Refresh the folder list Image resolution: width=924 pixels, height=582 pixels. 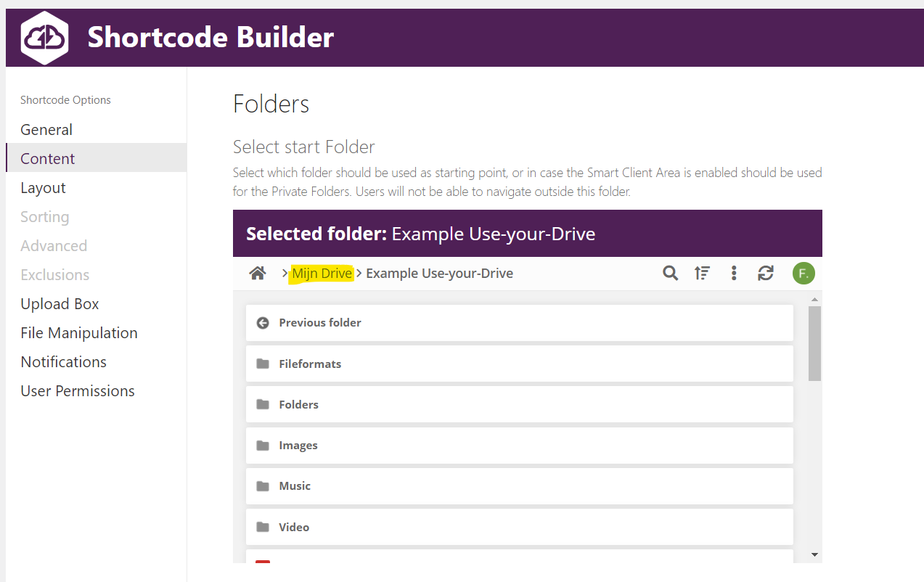[x=765, y=274]
